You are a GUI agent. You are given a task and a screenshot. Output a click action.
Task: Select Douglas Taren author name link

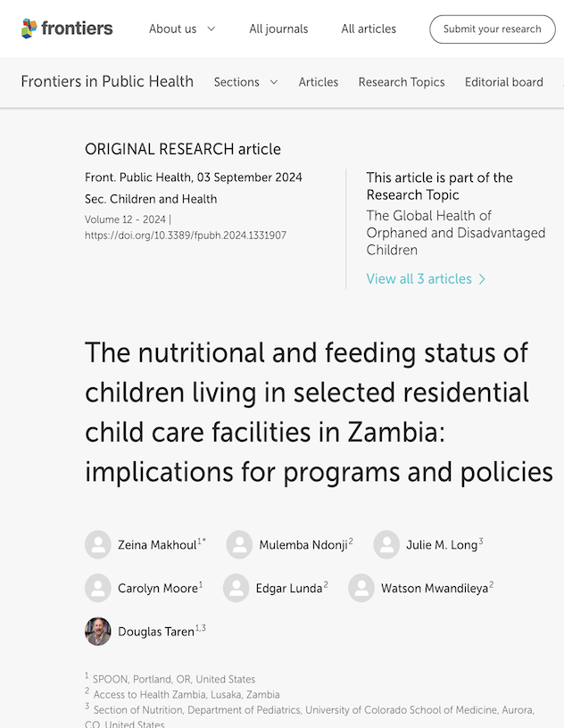pos(156,632)
